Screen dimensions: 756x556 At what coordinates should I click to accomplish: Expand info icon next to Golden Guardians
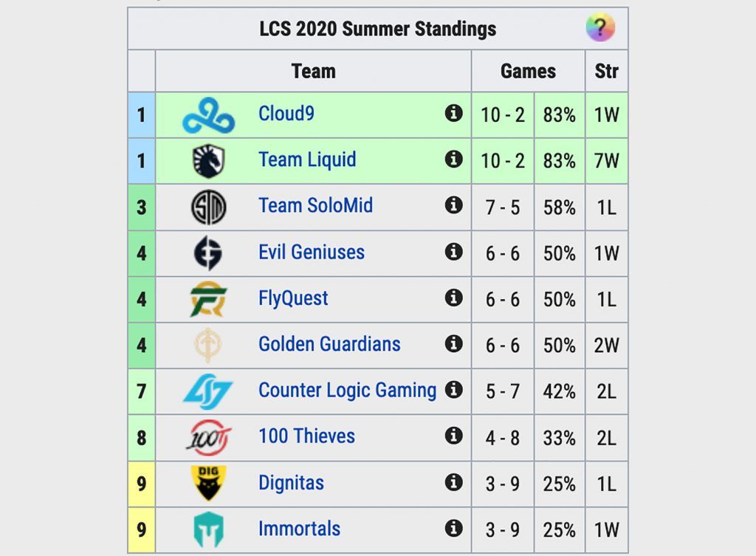[453, 344]
